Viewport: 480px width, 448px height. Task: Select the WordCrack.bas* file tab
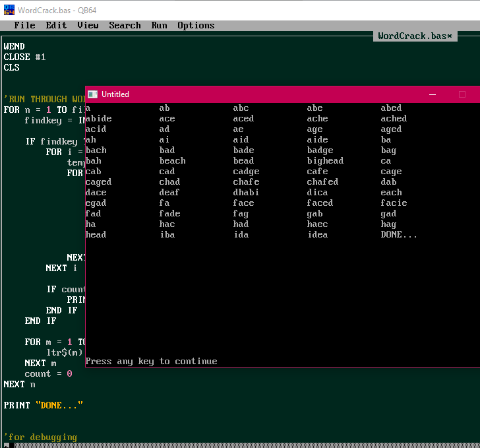415,36
